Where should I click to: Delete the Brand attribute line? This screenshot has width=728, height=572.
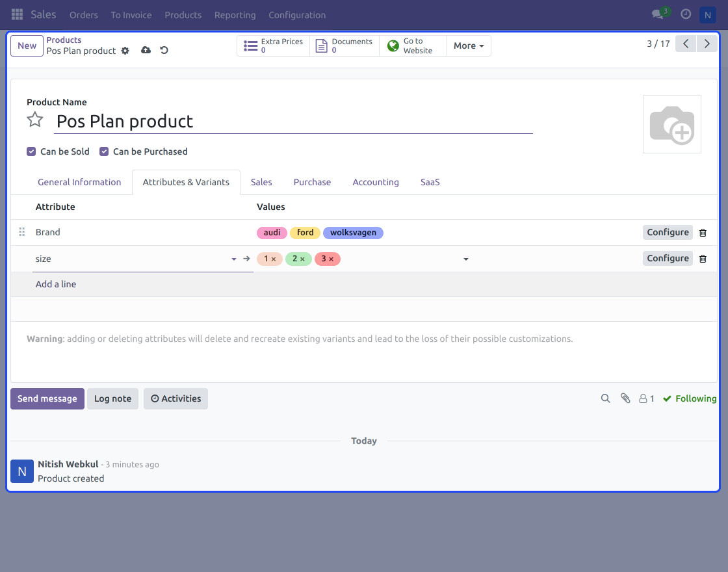(x=703, y=233)
